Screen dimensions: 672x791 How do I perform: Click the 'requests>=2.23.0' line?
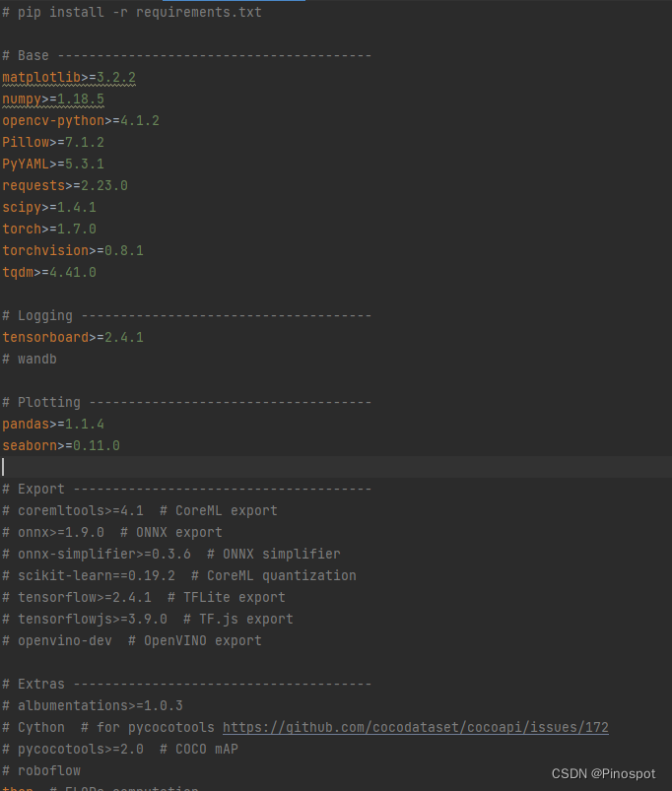pyautogui.click(x=65, y=185)
